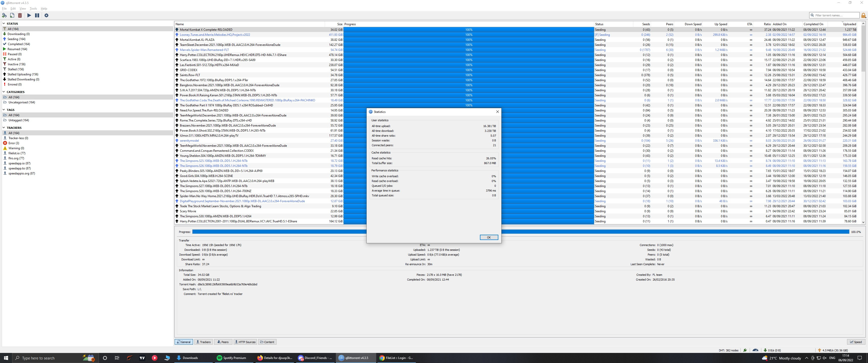Click the add torrent file icon

click(12, 15)
